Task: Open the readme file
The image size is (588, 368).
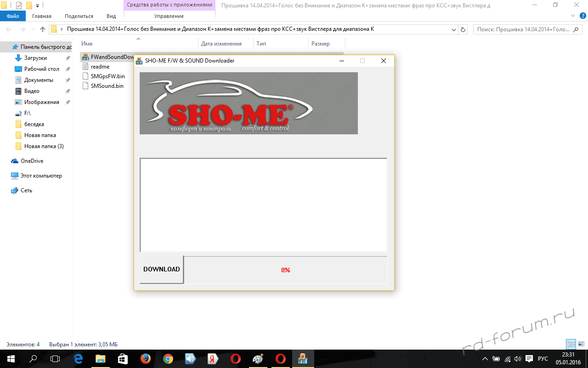Action: pyautogui.click(x=100, y=67)
